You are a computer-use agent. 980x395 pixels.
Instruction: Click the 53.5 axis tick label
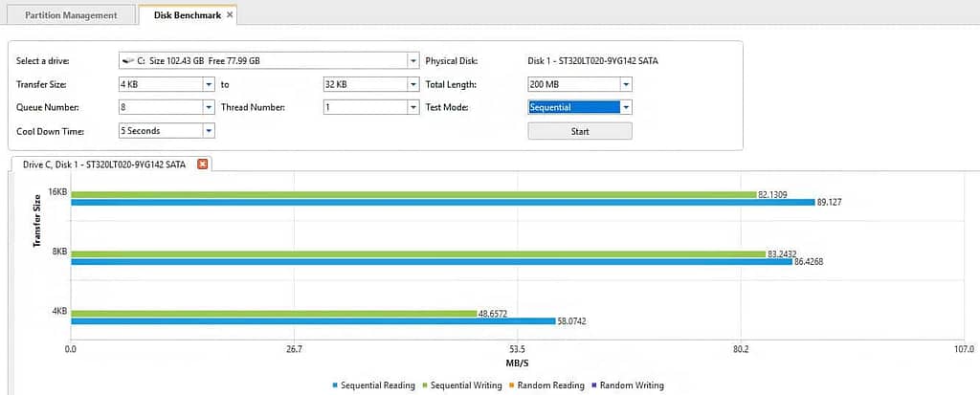pyautogui.click(x=517, y=349)
